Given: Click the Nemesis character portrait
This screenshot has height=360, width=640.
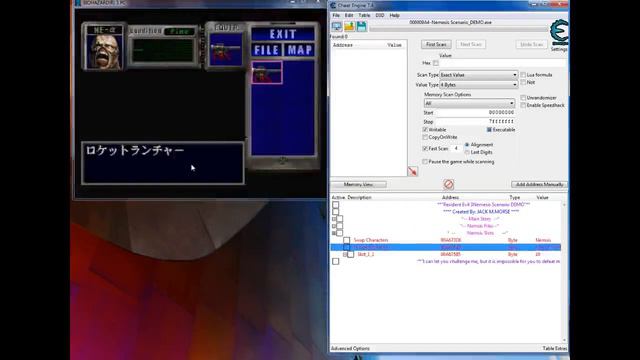Looking at the screenshot, I should click(x=104, y=51).
